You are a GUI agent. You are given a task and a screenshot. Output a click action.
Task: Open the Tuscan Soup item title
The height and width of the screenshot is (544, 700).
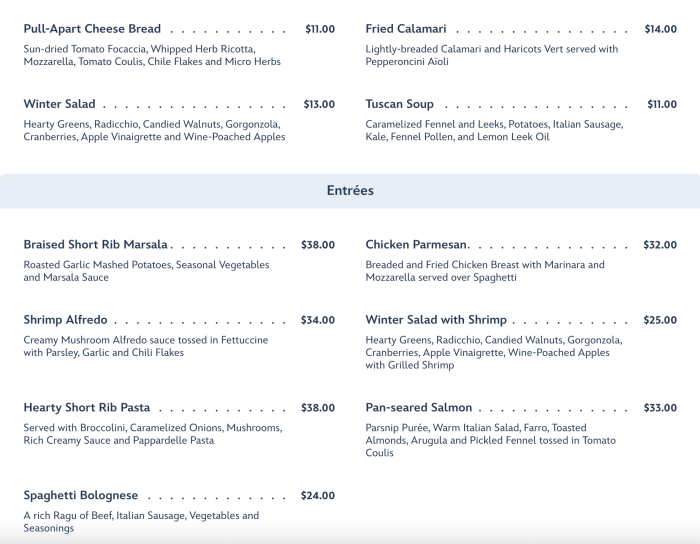(x=400, y=104)
